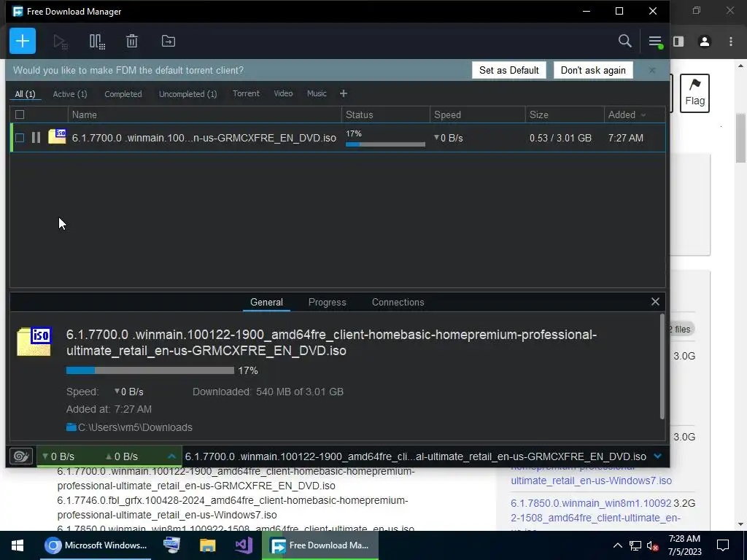
Task: Open Windows Start menu
Action: pos(18,545)
